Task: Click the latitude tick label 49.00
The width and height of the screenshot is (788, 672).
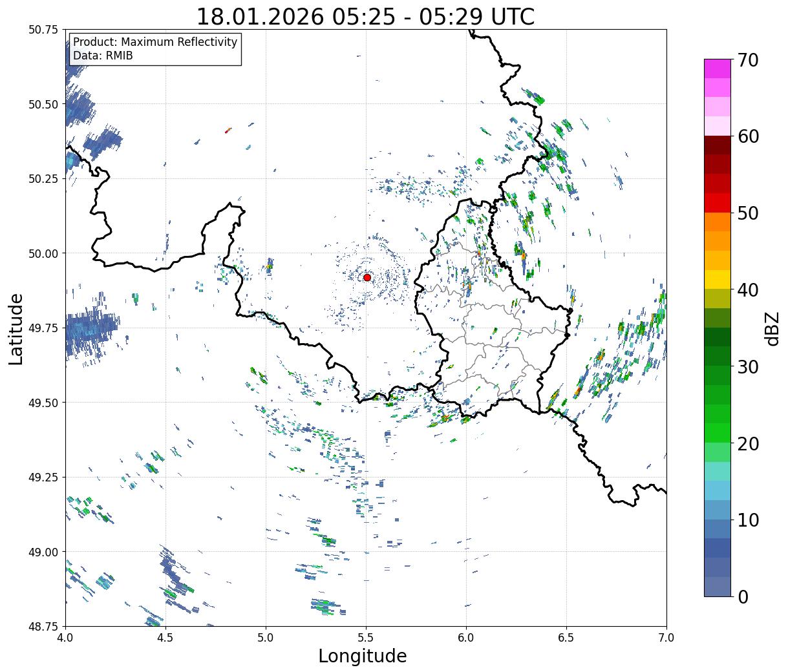Action: 43,552
